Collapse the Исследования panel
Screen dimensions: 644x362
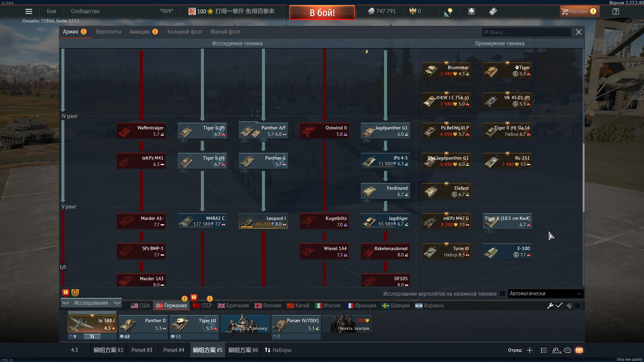[91, 303]
